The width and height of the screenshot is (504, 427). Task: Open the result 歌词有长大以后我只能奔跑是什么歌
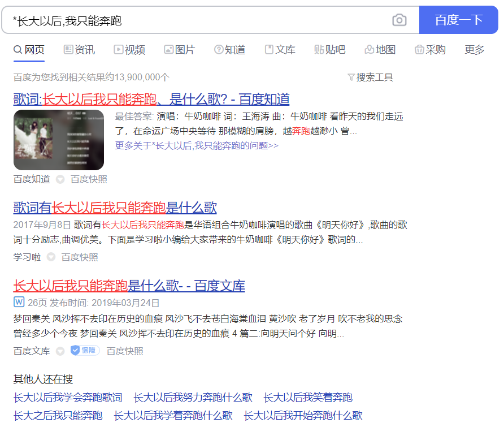[x=115, y=208]
